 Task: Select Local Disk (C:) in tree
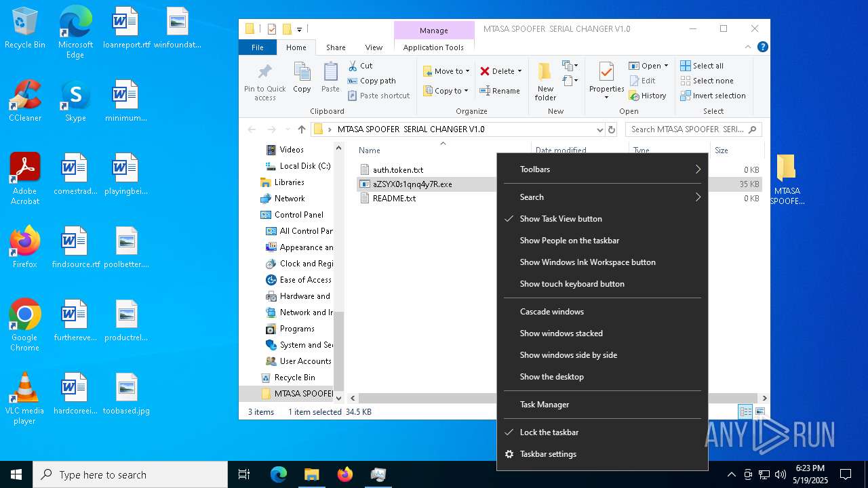(298, 166)
